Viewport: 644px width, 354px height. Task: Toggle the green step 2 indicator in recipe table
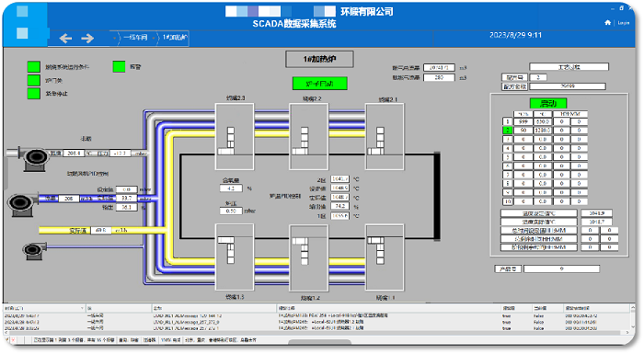(508, 131)
